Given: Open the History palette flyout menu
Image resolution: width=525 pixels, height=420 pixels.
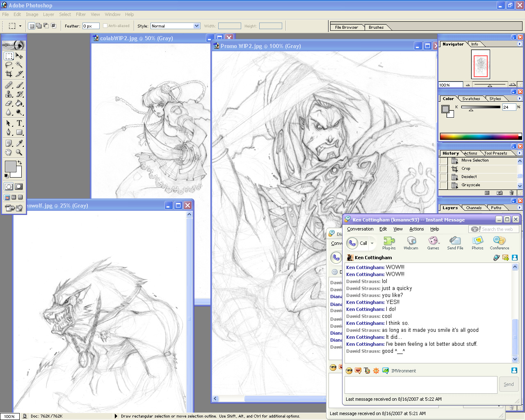Looking at the screenshot, I should point(520,153).
